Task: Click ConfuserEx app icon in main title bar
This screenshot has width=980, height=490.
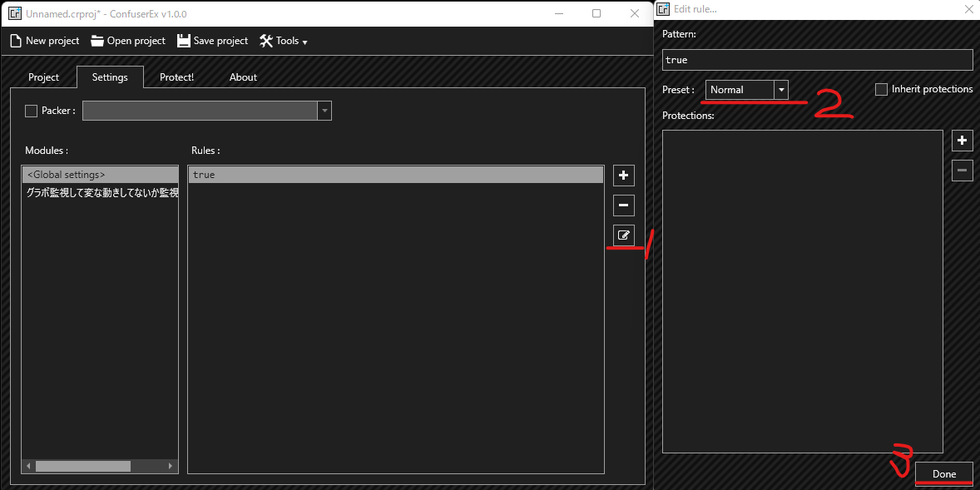Action: click(15, 14)
